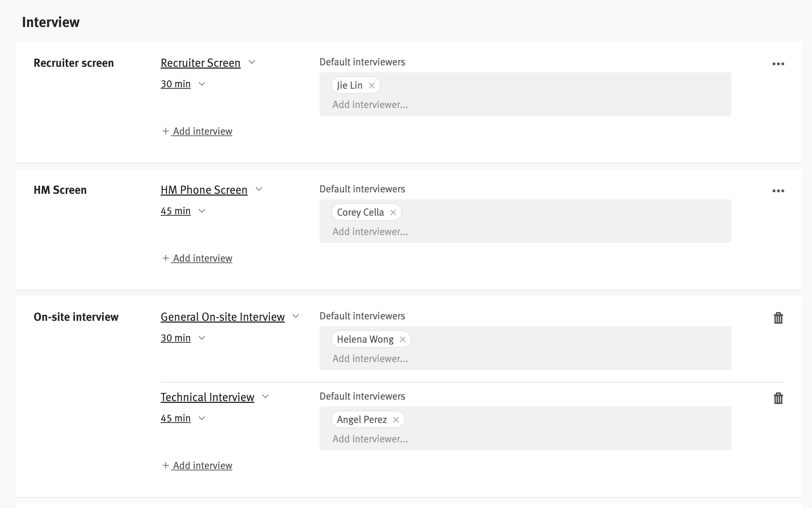The image size is (812, 508).
Task: Open the Recruiter screen options menu
Action: pyautogui.click(x=779, y=64)
